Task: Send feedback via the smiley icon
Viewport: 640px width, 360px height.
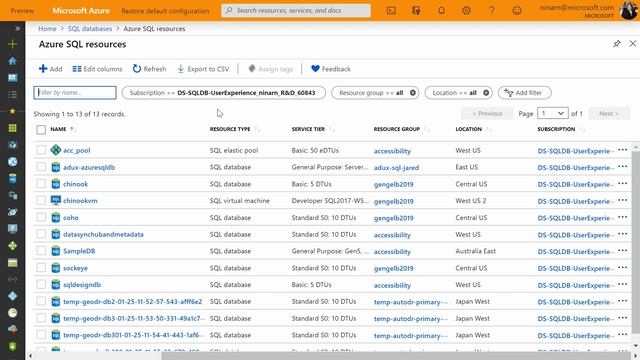Action: pos(517,11)
